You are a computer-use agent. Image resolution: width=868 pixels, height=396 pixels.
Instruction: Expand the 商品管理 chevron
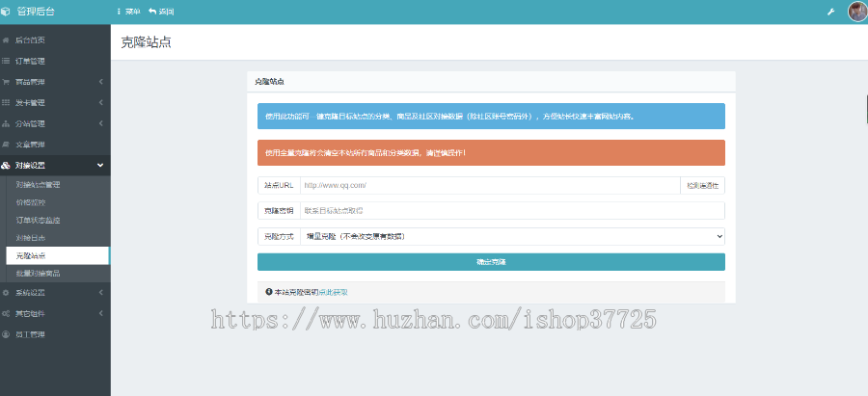100,82
